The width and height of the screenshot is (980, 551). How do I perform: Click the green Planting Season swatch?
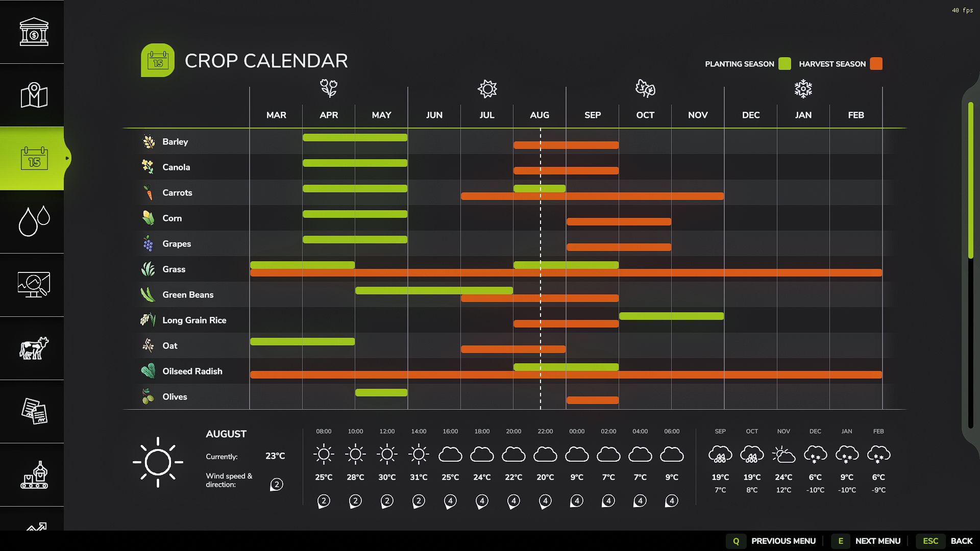[785, 64]
